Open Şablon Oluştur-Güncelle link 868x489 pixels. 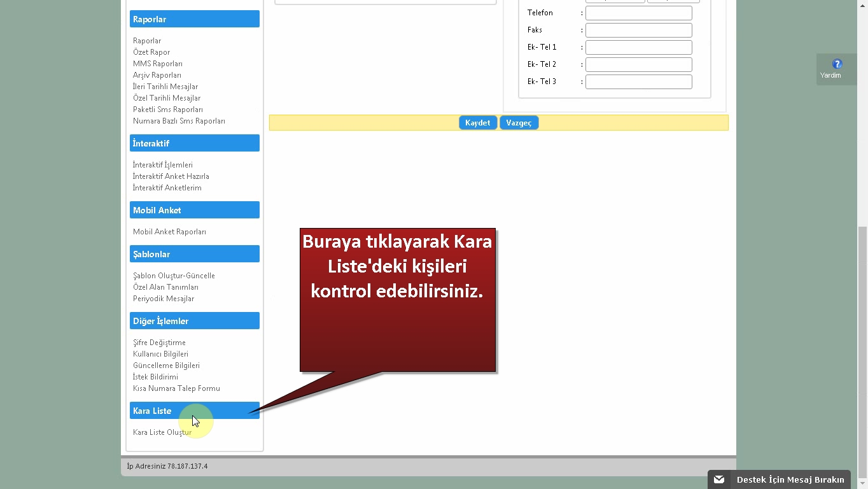click(174, 276)
